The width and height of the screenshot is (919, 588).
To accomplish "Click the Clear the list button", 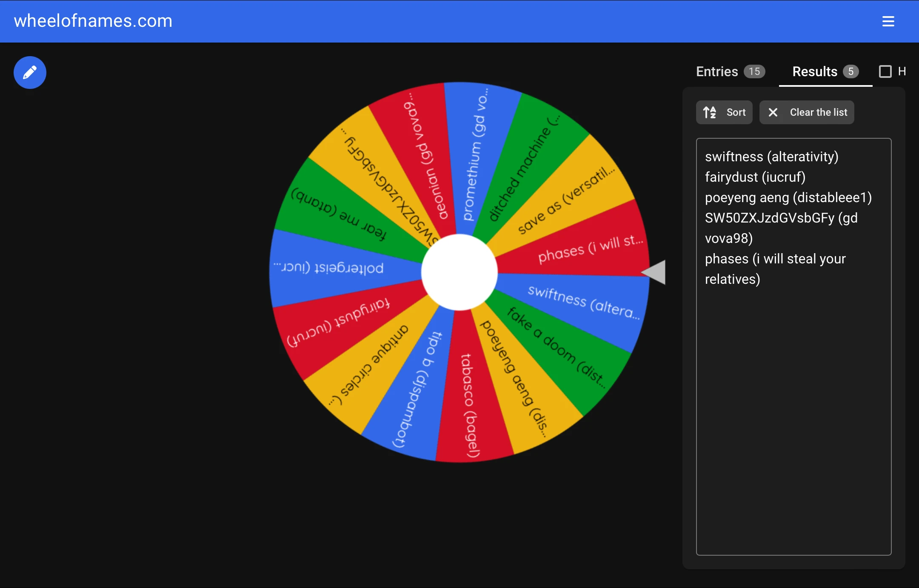I will (x=807, y=112).
